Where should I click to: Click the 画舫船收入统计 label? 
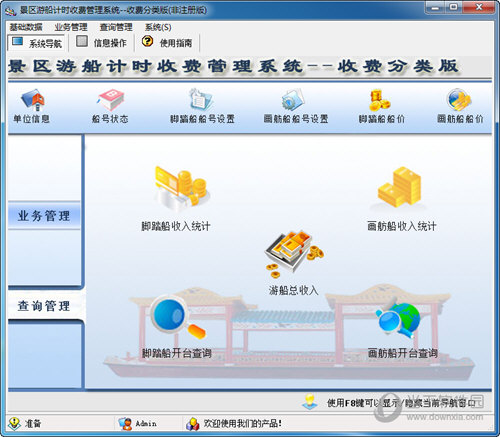point(402,226)
